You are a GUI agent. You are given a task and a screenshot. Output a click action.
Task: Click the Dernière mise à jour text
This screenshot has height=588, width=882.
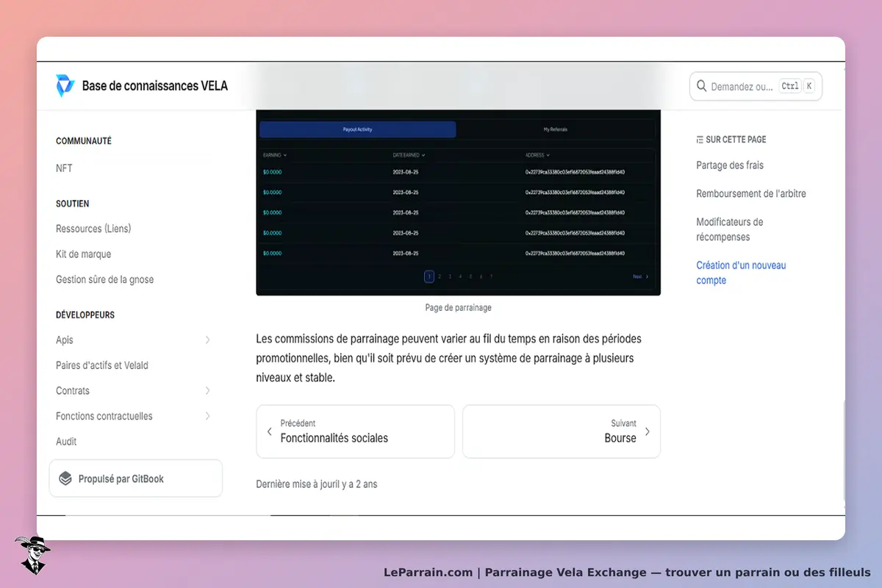click(x=317, y=484)
